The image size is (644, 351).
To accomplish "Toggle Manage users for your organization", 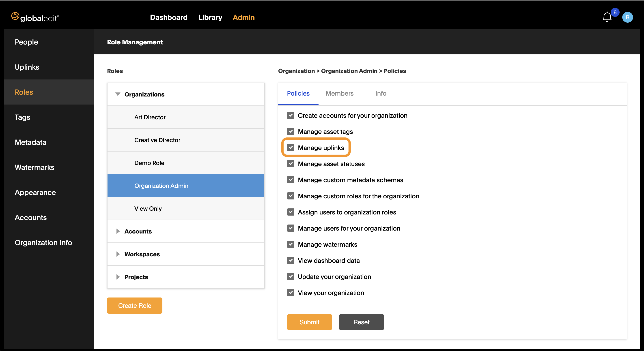I will click(x=291, y=228).
